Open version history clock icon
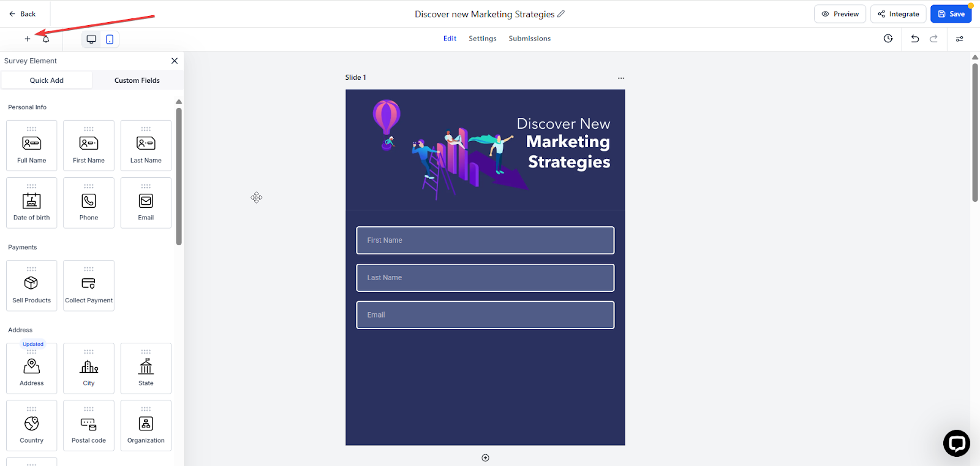This screenshot has height=466, width=980. click(x=888, y=39)
